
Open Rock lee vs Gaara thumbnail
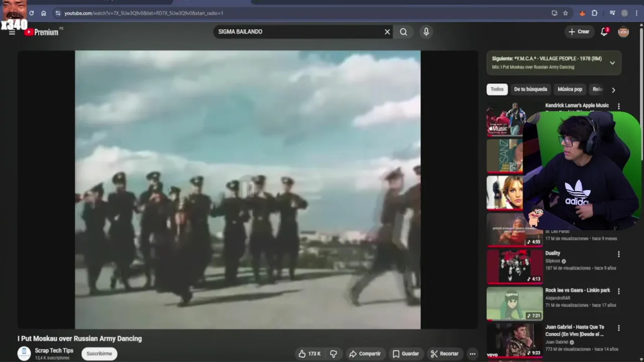pyautogui.click(x=515, y=303)
